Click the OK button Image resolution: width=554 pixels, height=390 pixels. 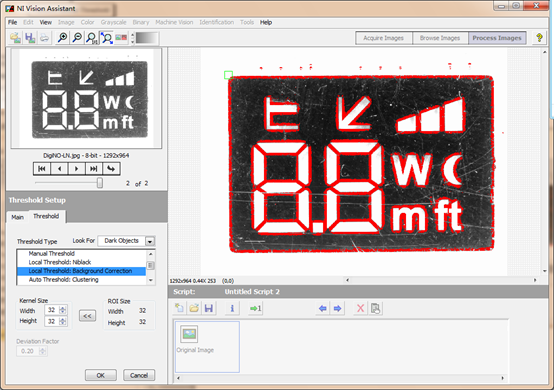(x=101, y=375)
